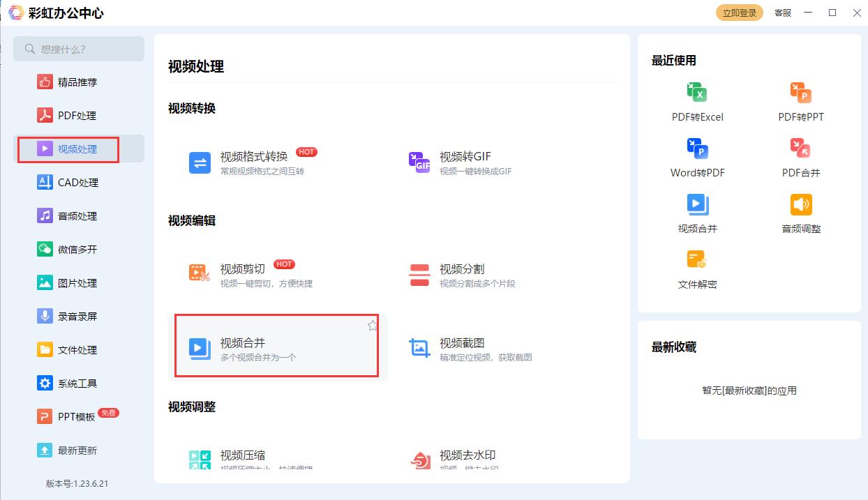Viewport: 868px width, 500px height.
Task: Launch 音频调整 from recently used
Action: pos(801,213)
